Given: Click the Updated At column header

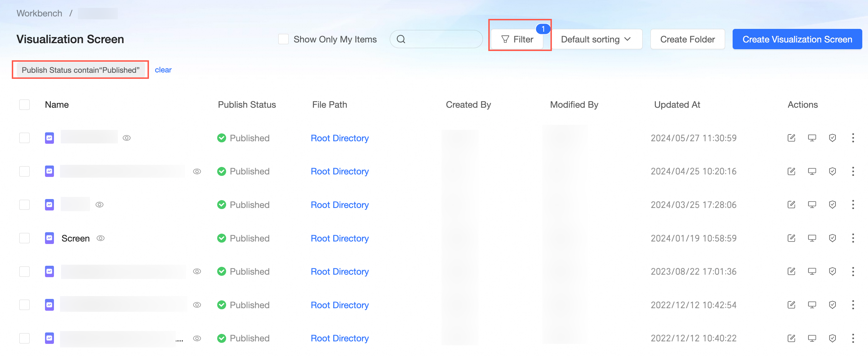Looking at the screenshot, I should click(x=677, y=105).
